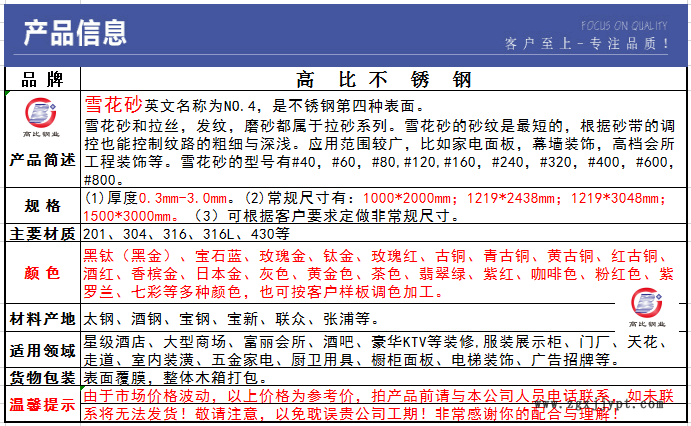Image resolution: width=691 pixels, height=426 pixels.
Task: Click the red 雪花砂 heading text
Action: click(x=113, y=105)
